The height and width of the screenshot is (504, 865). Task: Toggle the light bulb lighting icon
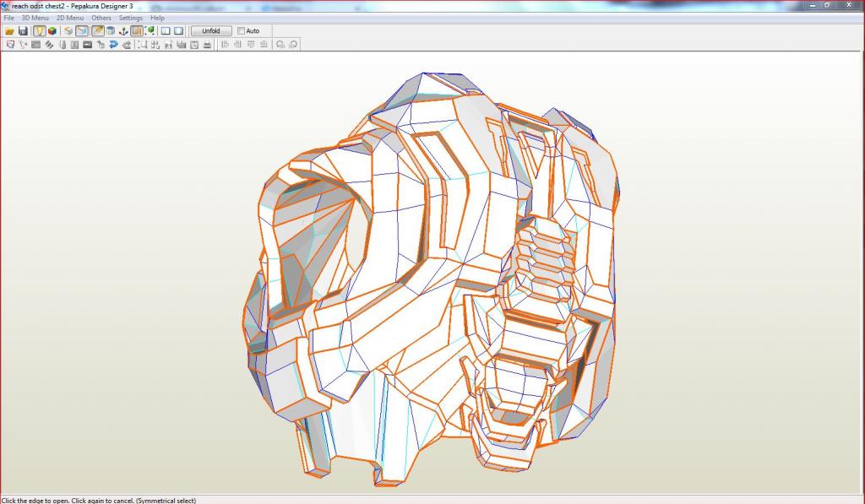39,31
